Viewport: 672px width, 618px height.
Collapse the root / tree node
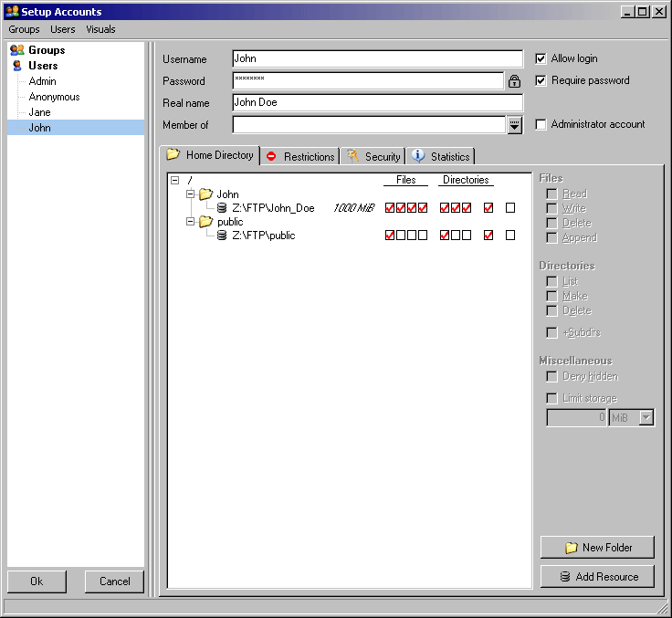click(175, 180)
